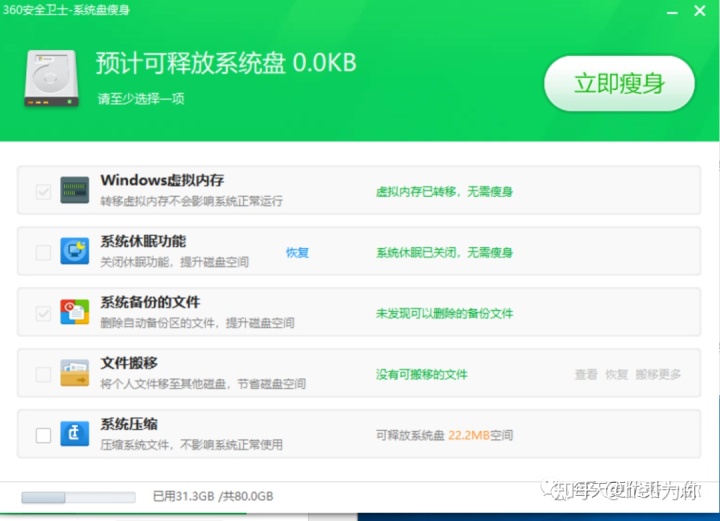Click the 系统备份的文件 colorful icon

(x=74, y=312)
